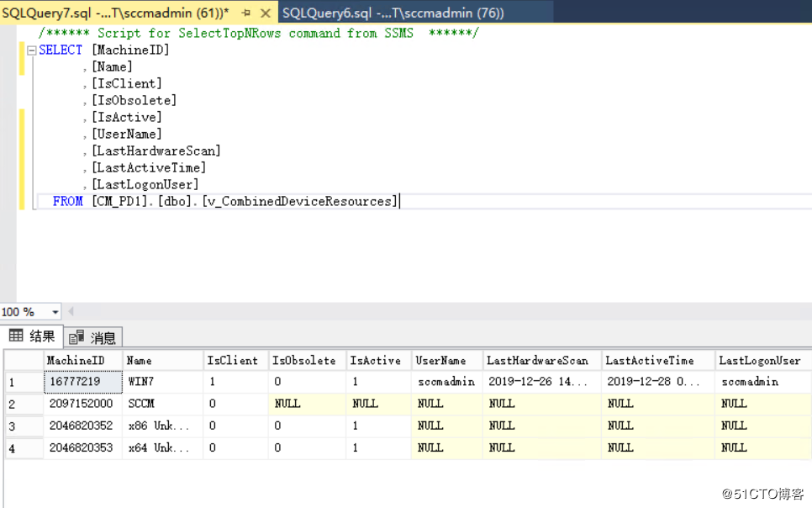This screenshot has height=508, width=812.
Task: Click the IsObsolete column header
Action: [307, 360]
